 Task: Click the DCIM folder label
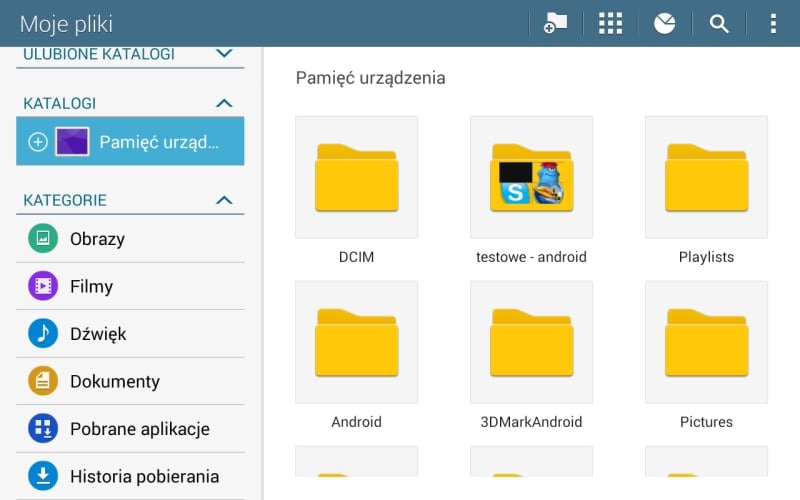click(x=357, y=257)
